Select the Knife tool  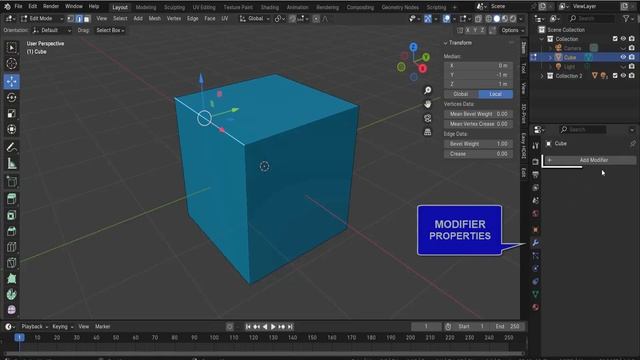coord(11,263)
